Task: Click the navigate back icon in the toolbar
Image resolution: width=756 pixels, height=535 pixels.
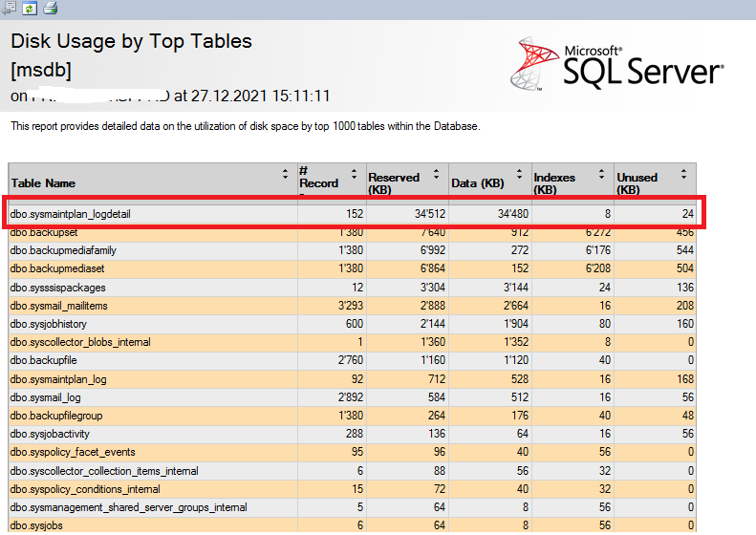Action: coord(9,9)
